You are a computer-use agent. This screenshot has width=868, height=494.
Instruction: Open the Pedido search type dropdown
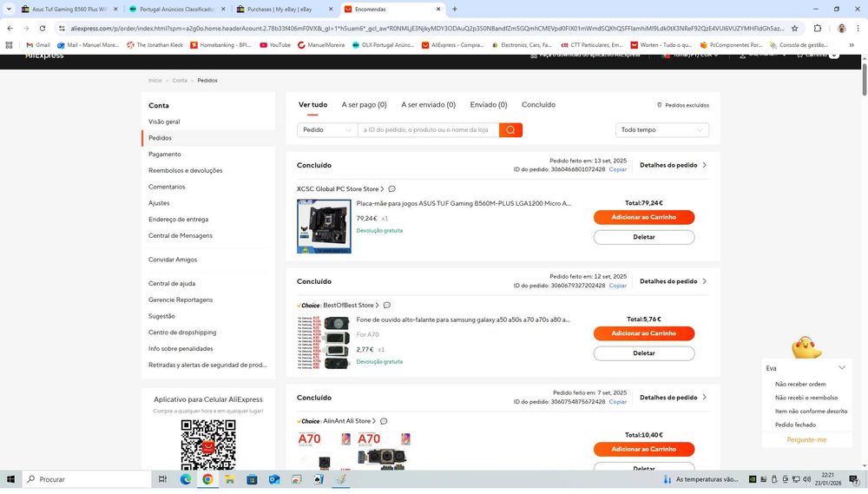[x=327, y=129]
